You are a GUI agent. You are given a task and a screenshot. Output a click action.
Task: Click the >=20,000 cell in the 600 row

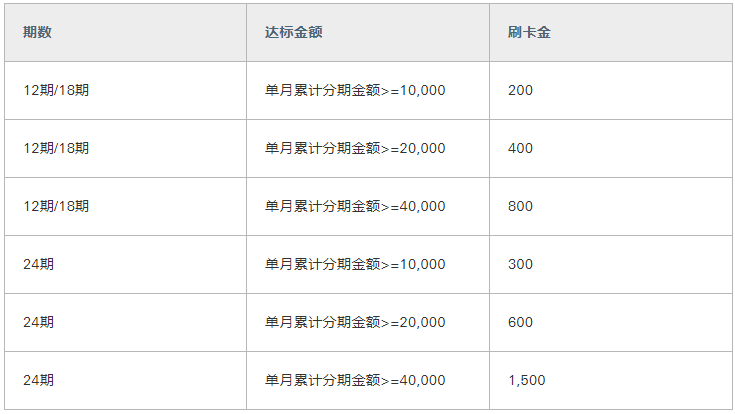(368, 323)
